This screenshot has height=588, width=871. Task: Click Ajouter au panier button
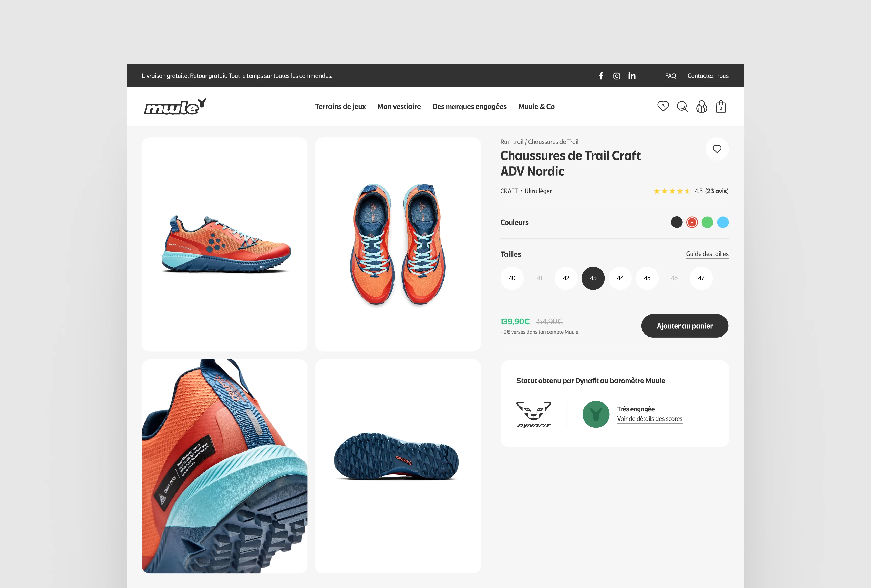pos(684,326)
